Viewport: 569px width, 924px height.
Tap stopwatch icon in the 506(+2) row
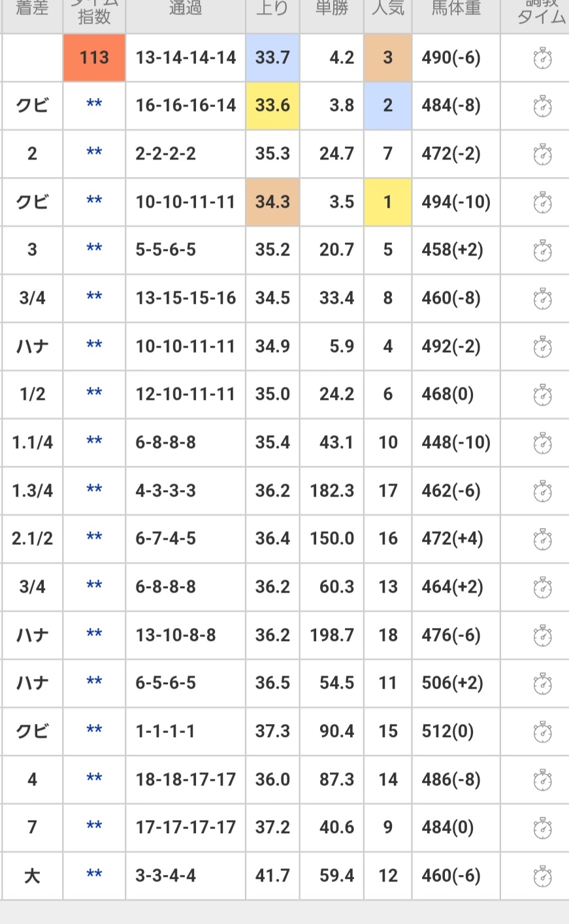pos(542,684)
